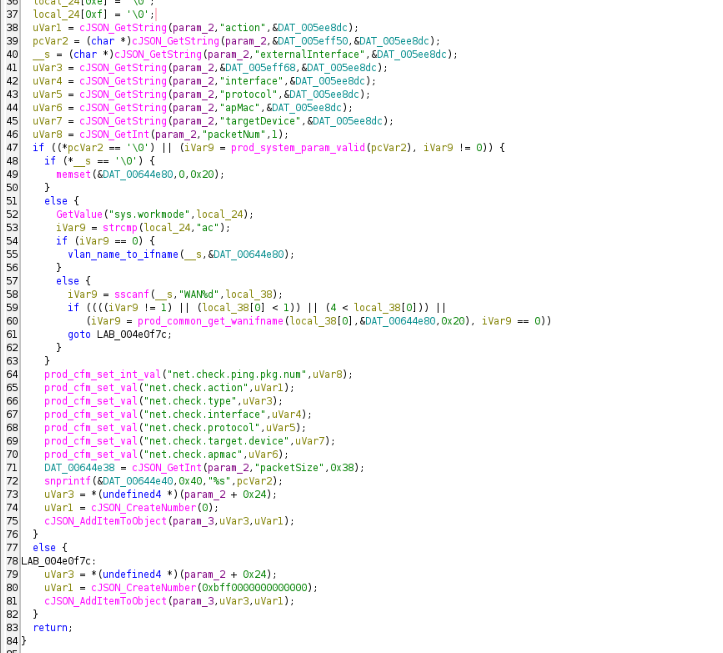723x653 pixels.
Task: Select the "packetSize" string literal
Action: pos(289,469)
